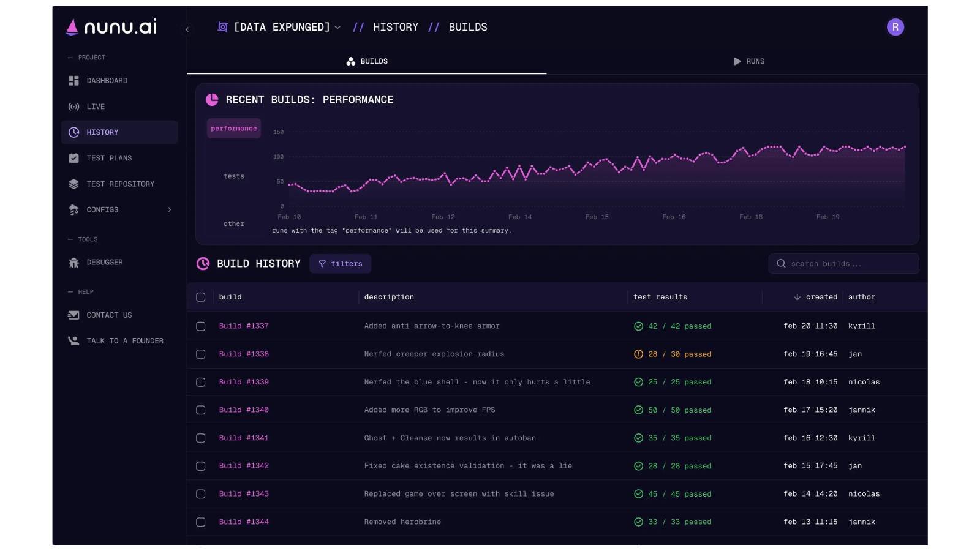The height and width of the screenshot is (551, 980).
Task: Collapse the sidebar with the arrow
Action: pos(187,29)
